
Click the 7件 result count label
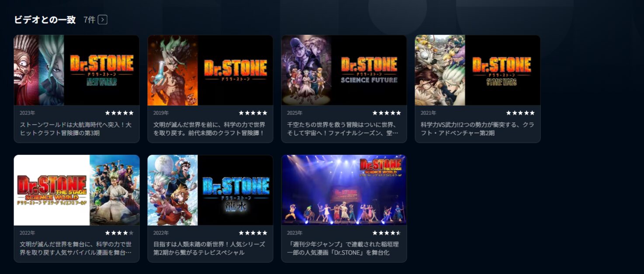pyautogui.click(x=89, y=20)
